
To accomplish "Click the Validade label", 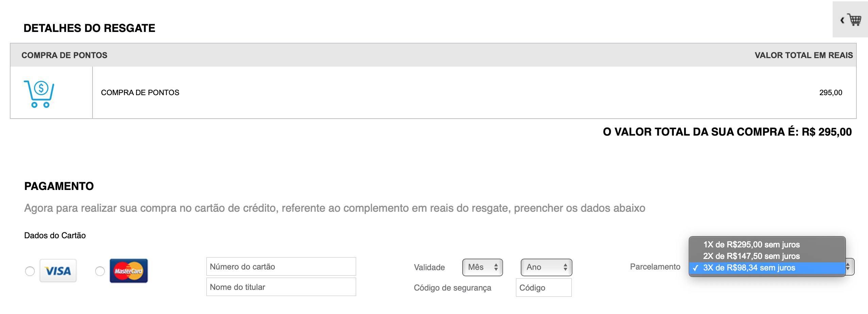I will [429, 267].
